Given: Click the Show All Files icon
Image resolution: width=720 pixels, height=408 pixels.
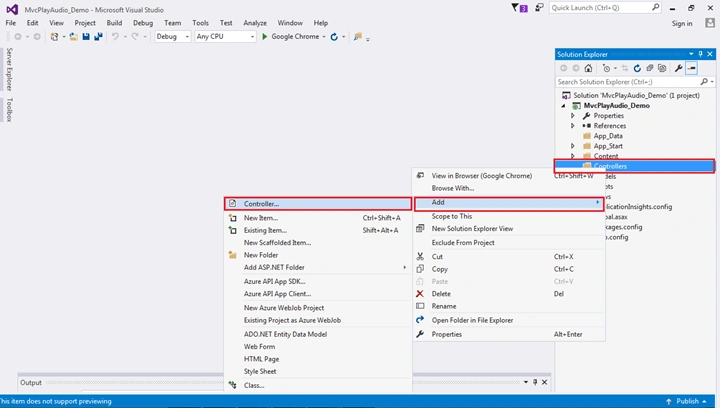Looking at the screenshot, I should [x=662, y=68].
